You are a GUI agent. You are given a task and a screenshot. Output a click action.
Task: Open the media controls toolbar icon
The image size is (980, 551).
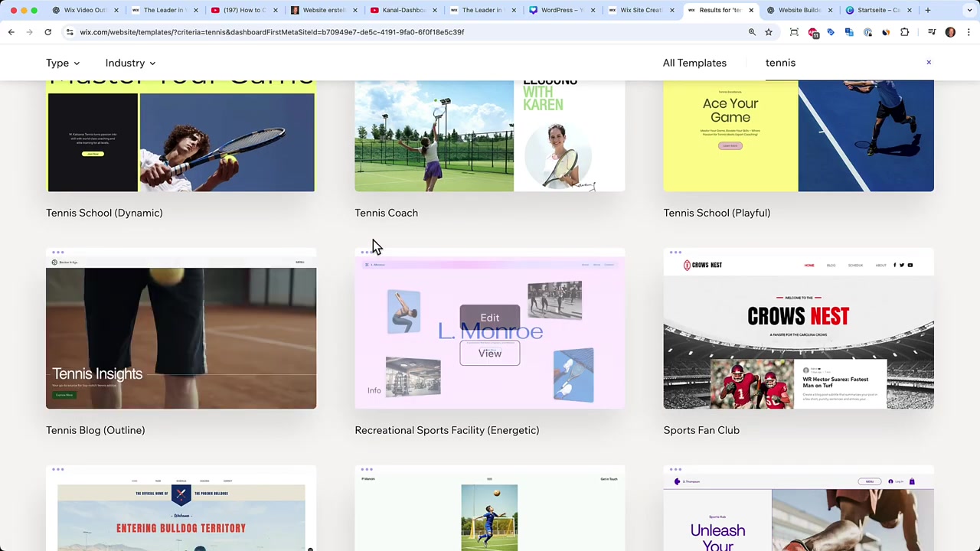point(932,32)
